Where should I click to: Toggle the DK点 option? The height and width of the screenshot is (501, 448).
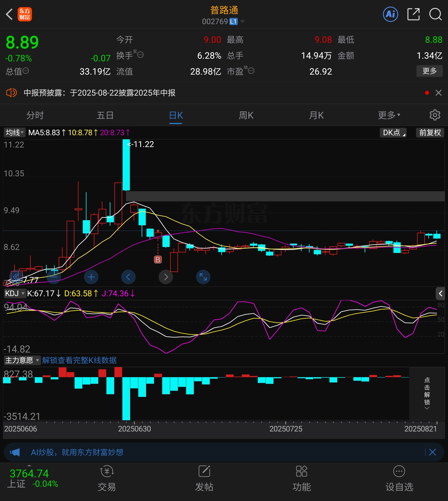393,133
